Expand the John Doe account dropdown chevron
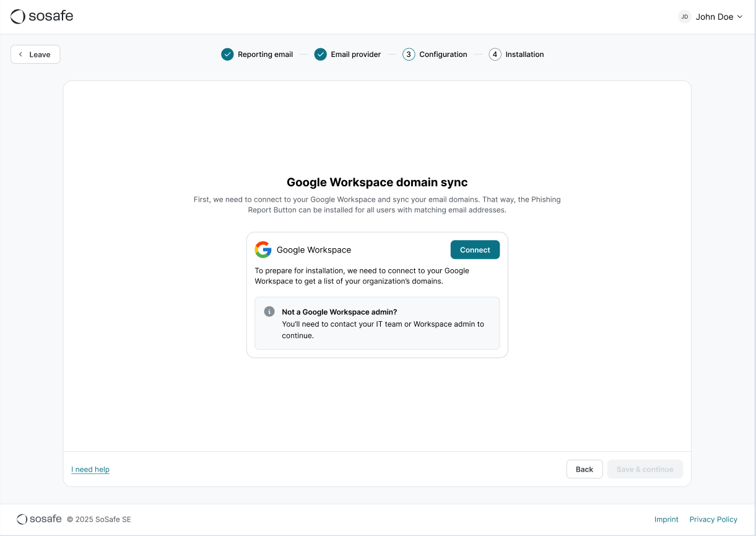This screenshot has width=756, height=536. coord(739,17)
